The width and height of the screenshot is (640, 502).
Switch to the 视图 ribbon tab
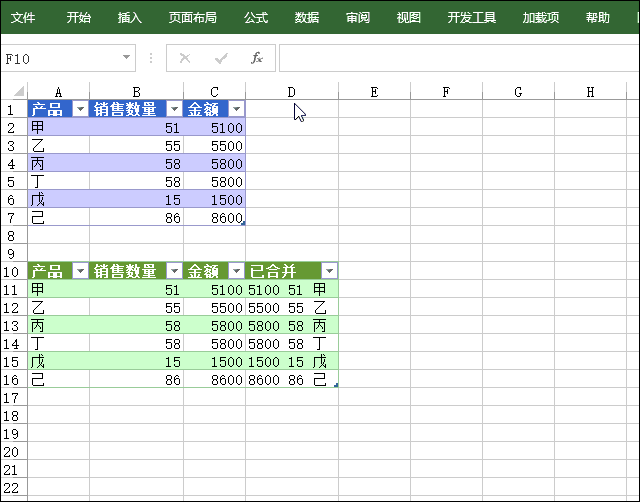tap(408, 18)
